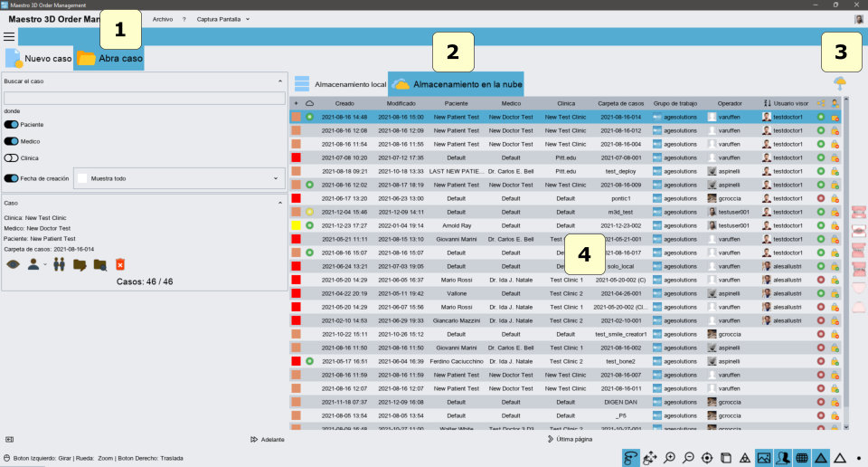Select the case row test_deploy

[x=566, y=171]
